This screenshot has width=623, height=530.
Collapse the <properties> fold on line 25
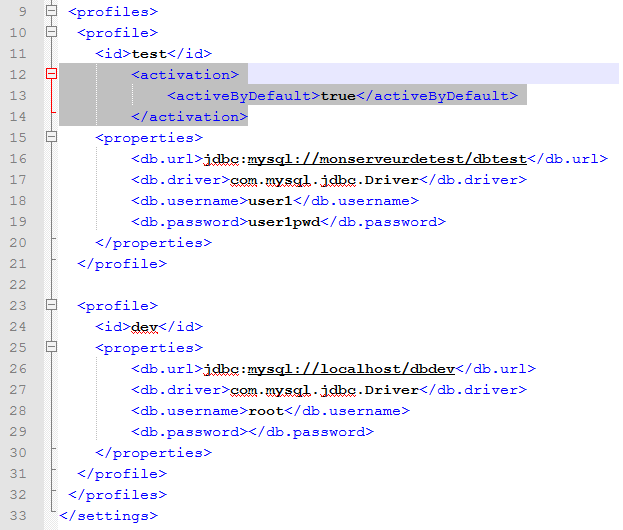coord(52,346)
